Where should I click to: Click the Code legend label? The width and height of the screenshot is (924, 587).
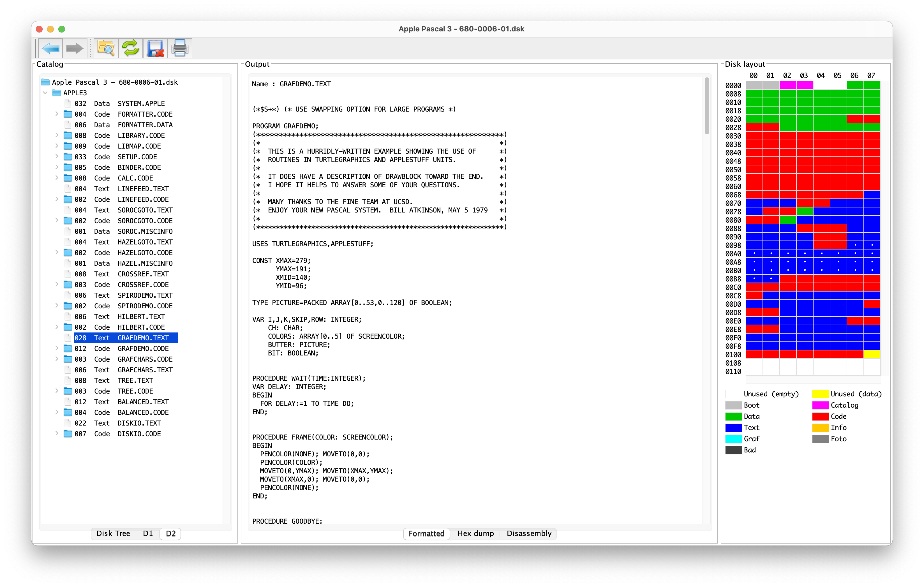pyautogui.click(x=838, y=416)
